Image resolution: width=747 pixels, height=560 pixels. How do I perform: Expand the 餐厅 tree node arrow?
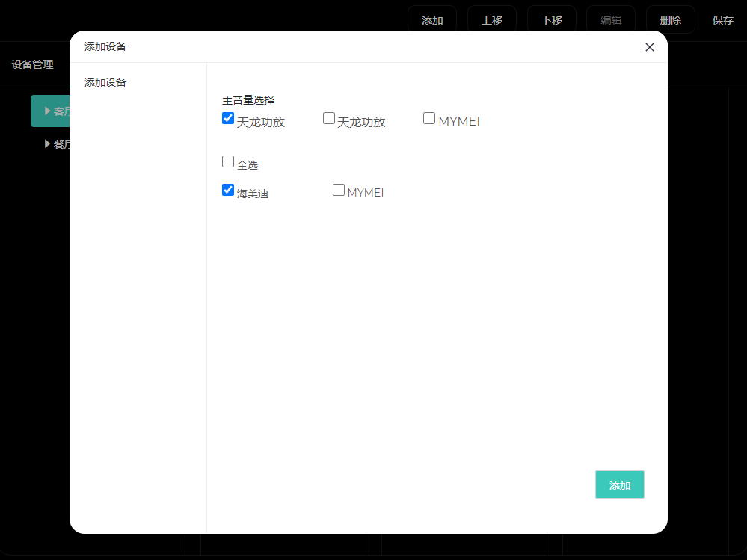pyautogui.click(x=48, y=144)
